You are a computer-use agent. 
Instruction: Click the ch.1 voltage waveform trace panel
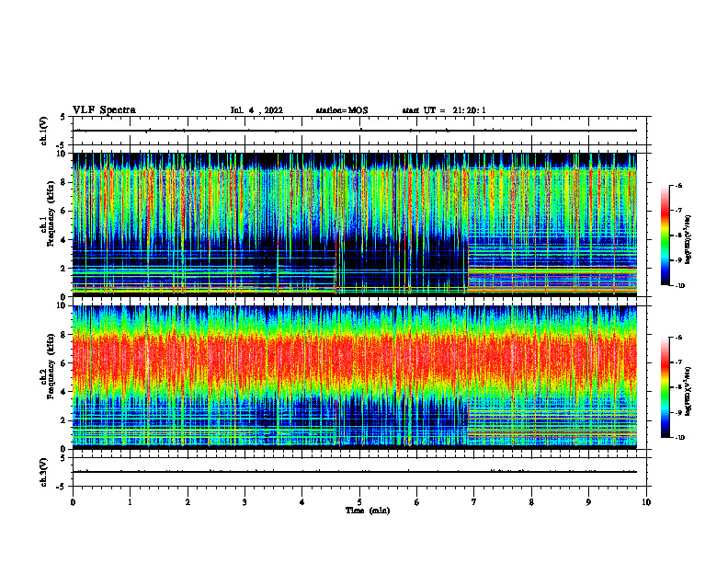pyautogui.click(x=359, y=131)
